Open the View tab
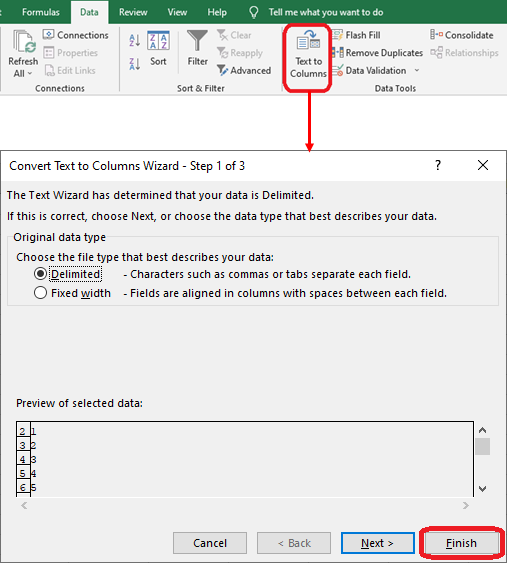Screen dimensions: 507x563 point(177,12)
